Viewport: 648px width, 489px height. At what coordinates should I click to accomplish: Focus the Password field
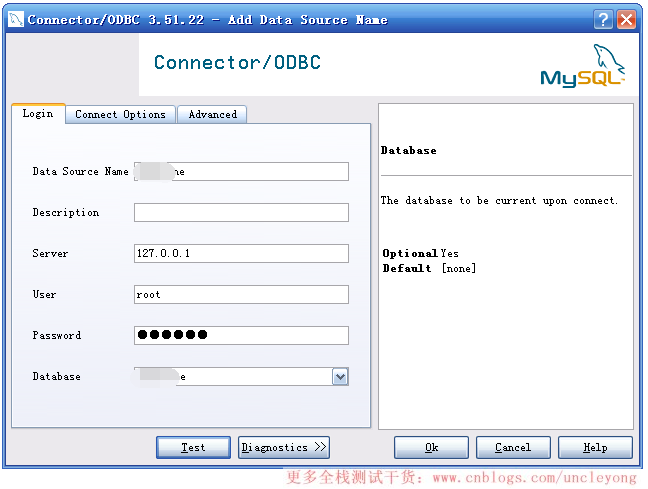point(241,335)
